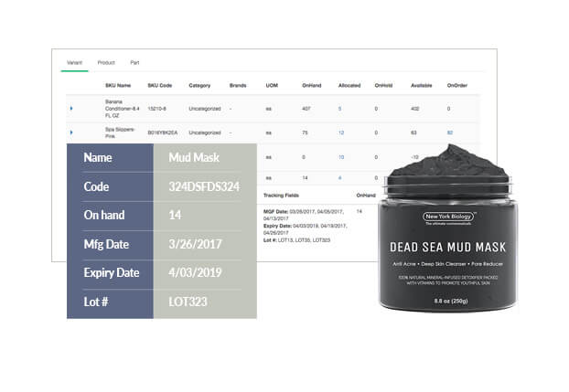Click OnHand value 75
569x392 pixels.
click(x=305, y=132)
